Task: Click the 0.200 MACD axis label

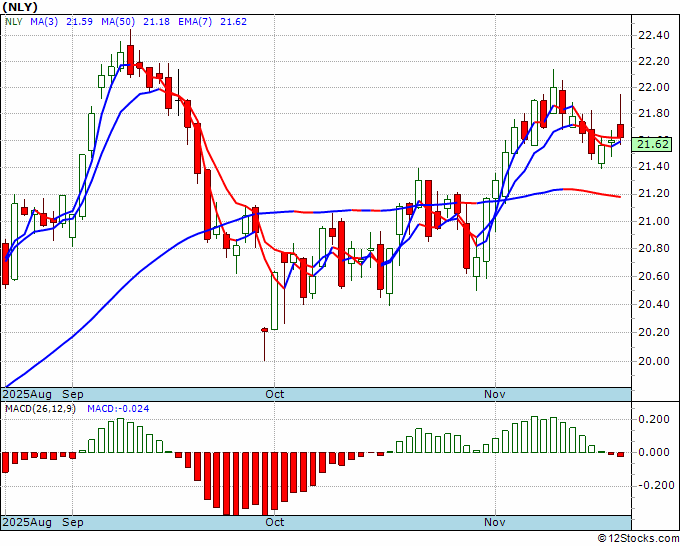Action: (656, 419)
